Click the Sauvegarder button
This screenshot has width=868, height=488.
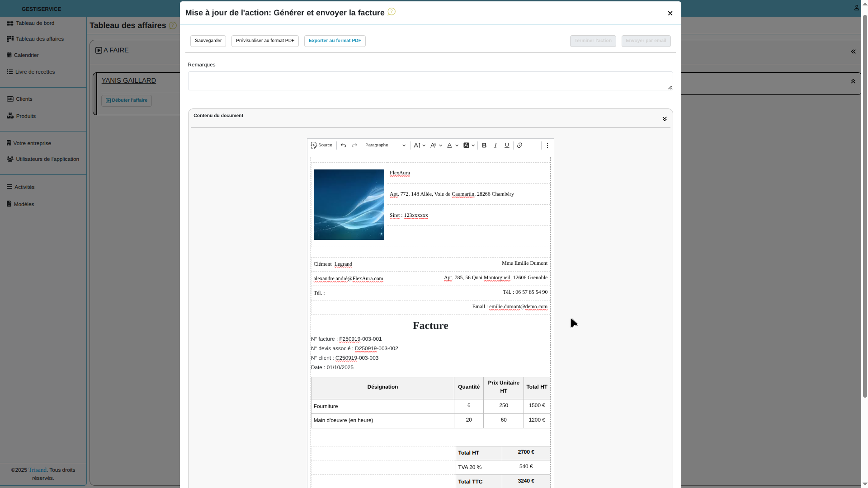[x=208, y=41]
